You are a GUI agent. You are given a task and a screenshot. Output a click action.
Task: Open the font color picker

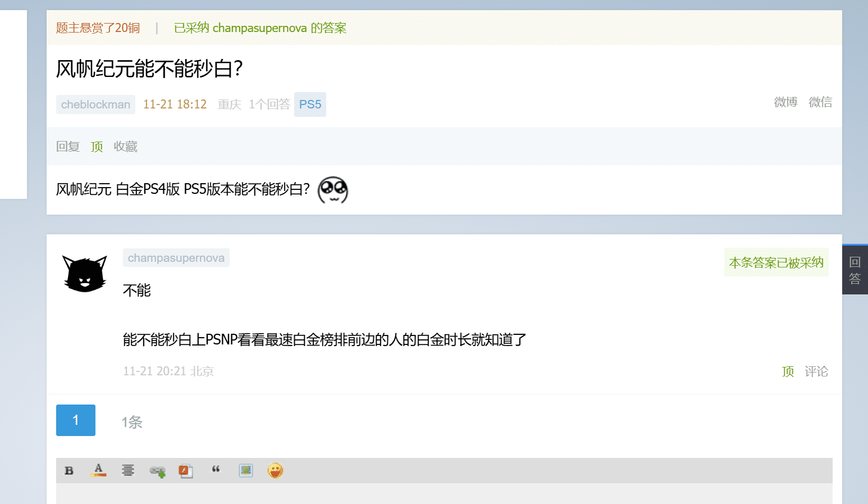point(98,470)
